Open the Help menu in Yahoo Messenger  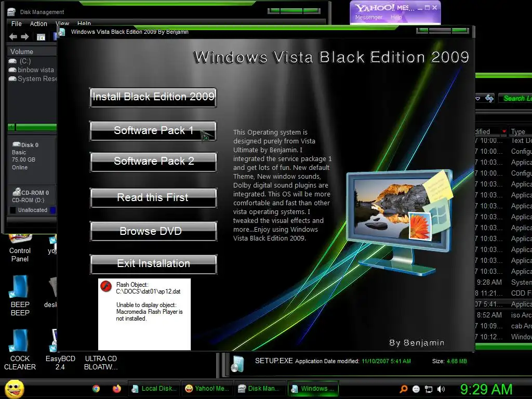396,17
